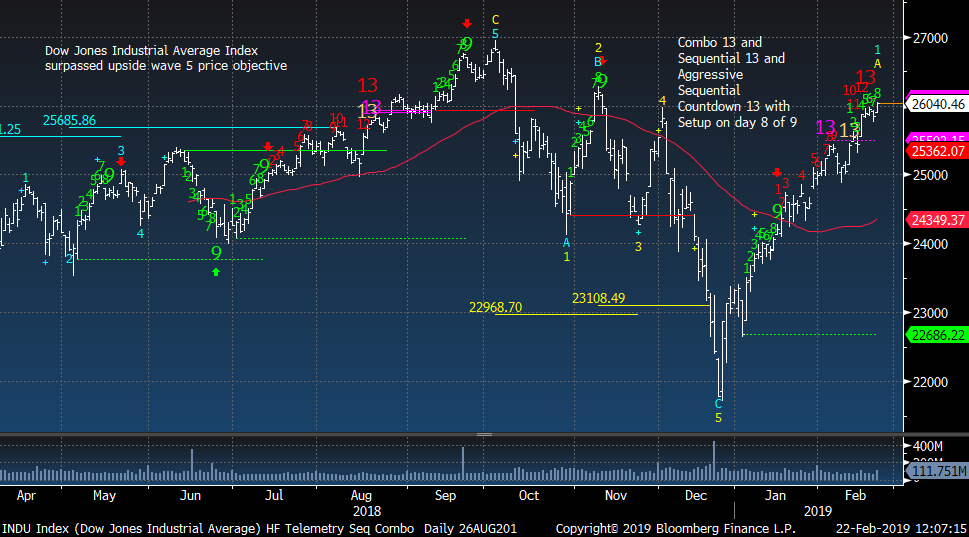
Task: Click the Jul month label
Action: pyautogui.click(x=274, y=496)
